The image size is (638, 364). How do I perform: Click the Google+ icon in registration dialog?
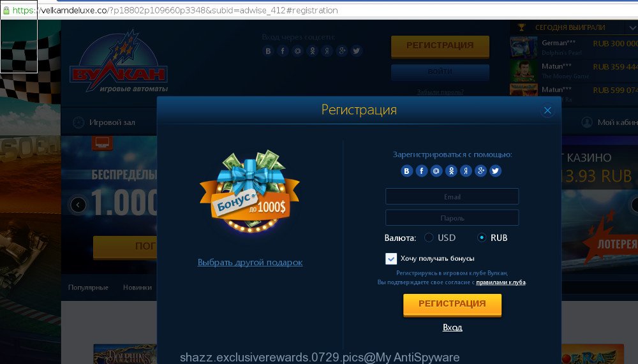(480, 171)
